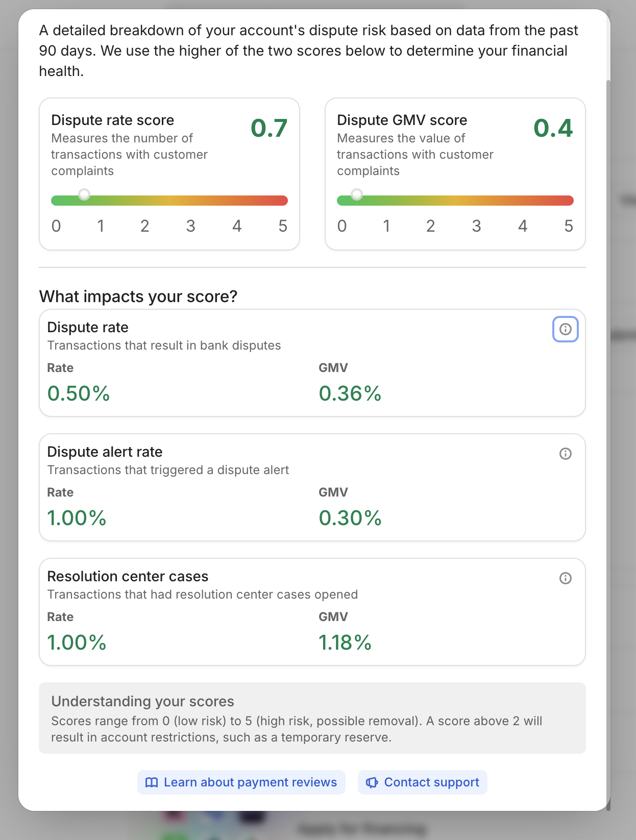The image size is (636, 840).
Task: Open info icon for Dispute rate card
Action: click(565, 329)
